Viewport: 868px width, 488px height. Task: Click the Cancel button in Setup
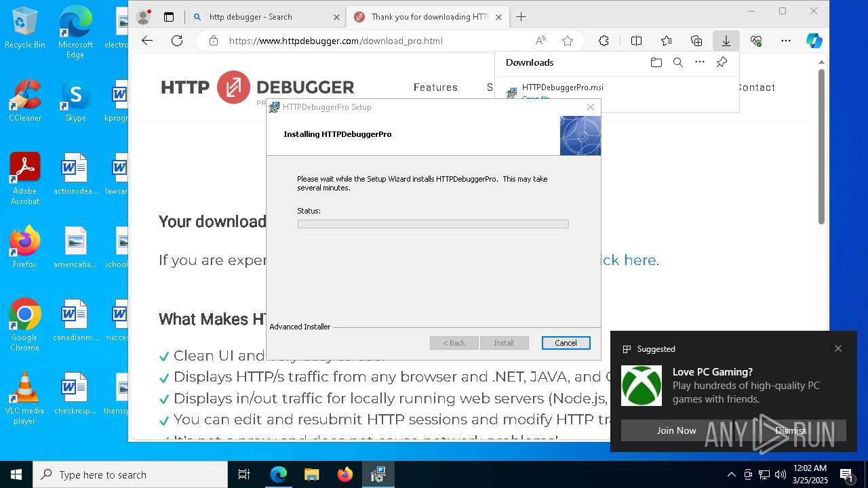[x=566, y=343]
